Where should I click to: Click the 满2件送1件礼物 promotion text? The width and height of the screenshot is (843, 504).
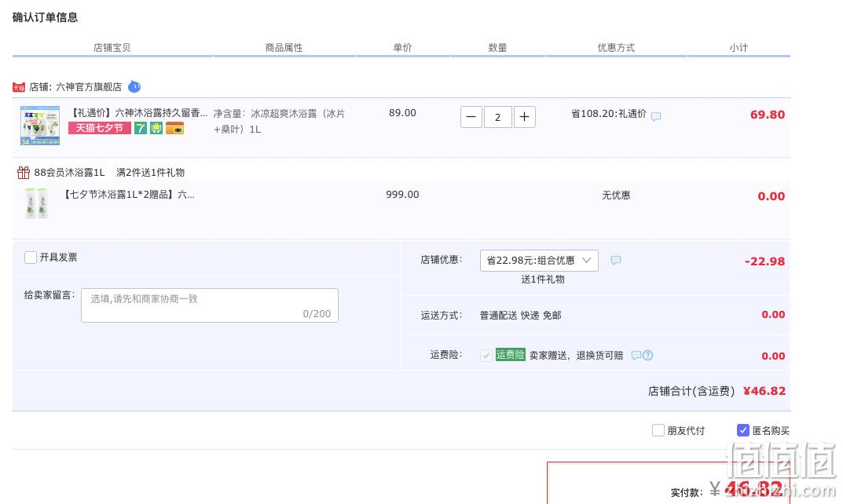(151, 173)
